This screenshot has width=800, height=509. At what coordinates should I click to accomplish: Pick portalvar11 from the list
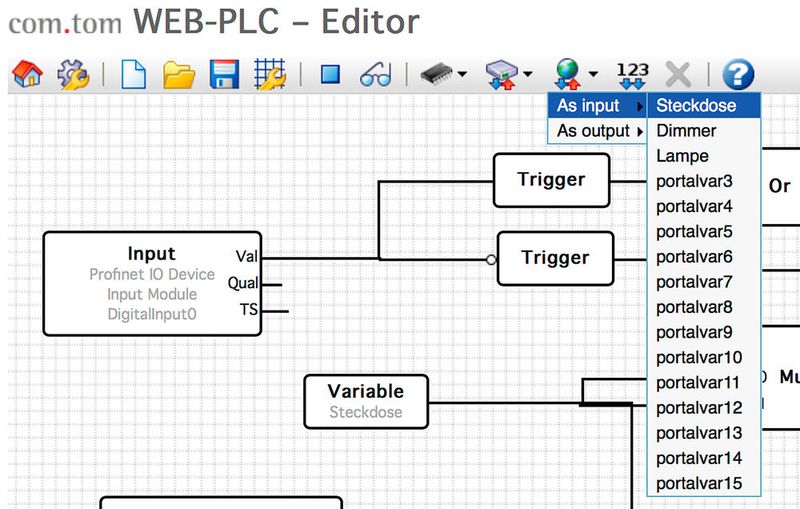pyautogui.click(x=704, y=383)
